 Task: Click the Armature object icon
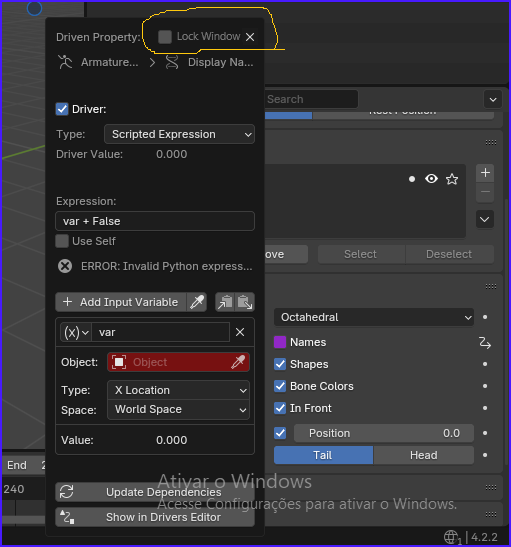(65, 62)
